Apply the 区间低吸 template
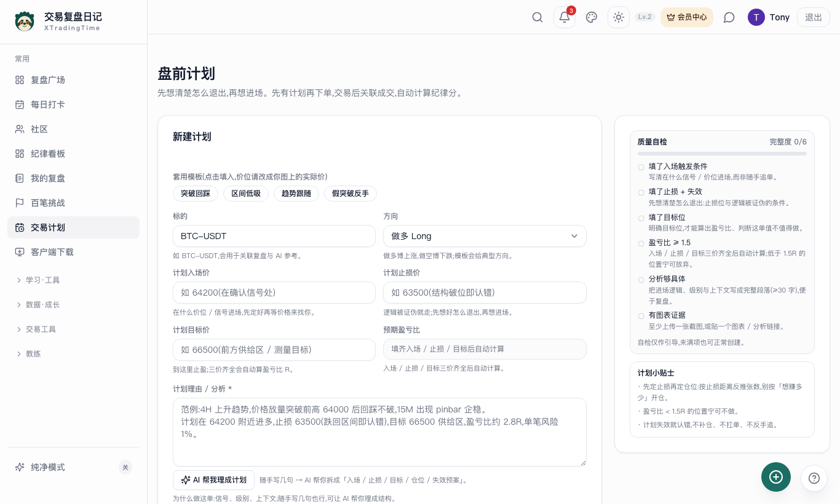 246,194
